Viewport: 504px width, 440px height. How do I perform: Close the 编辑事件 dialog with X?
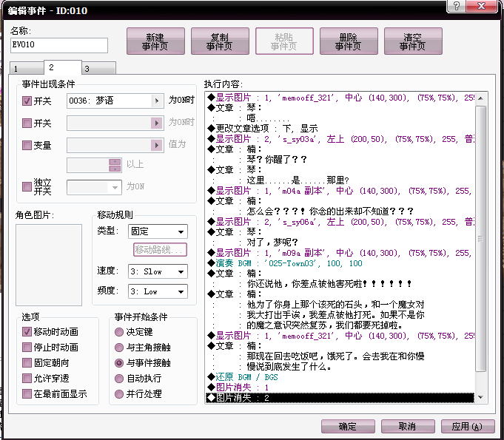(x=482, y=6)
